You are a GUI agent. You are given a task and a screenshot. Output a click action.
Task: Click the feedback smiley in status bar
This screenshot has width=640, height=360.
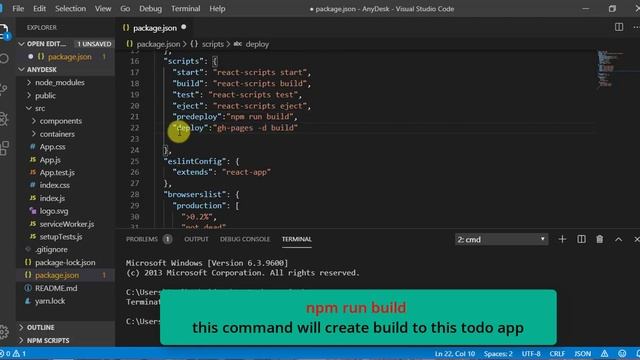[x=622, y=353]
